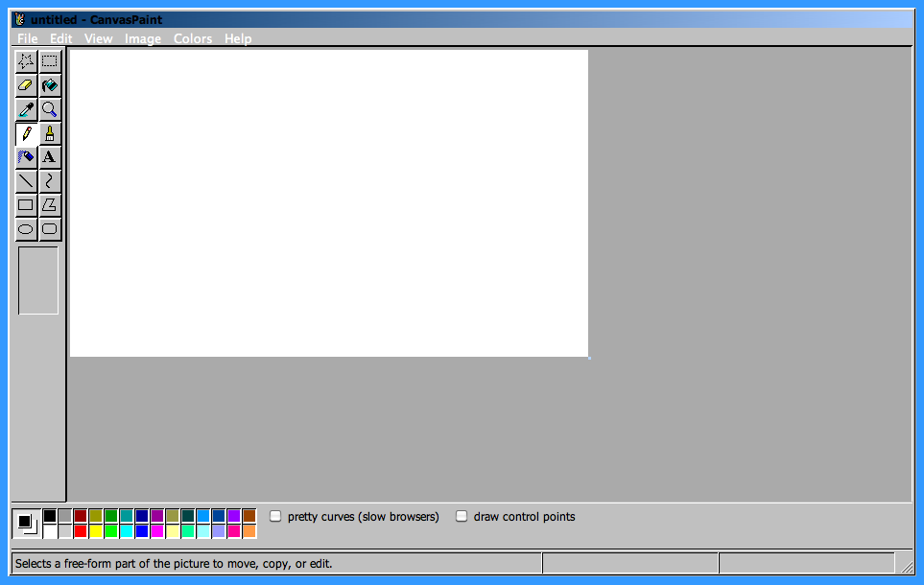
Task: Select the hot pink palette swatch
Action: point(234,531)
